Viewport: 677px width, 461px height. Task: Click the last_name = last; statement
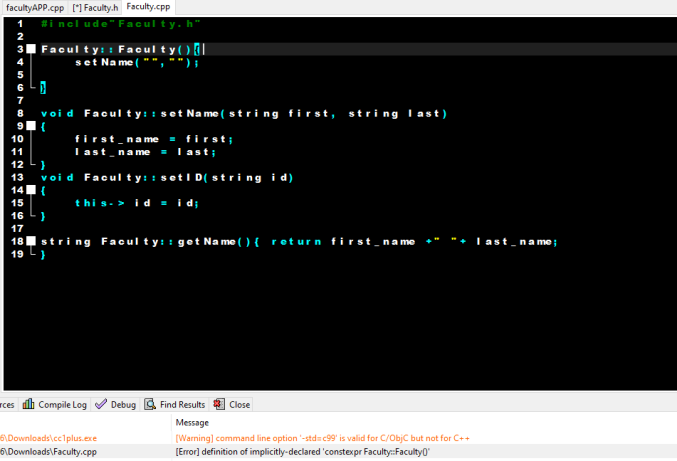click(x=145, y=152)
